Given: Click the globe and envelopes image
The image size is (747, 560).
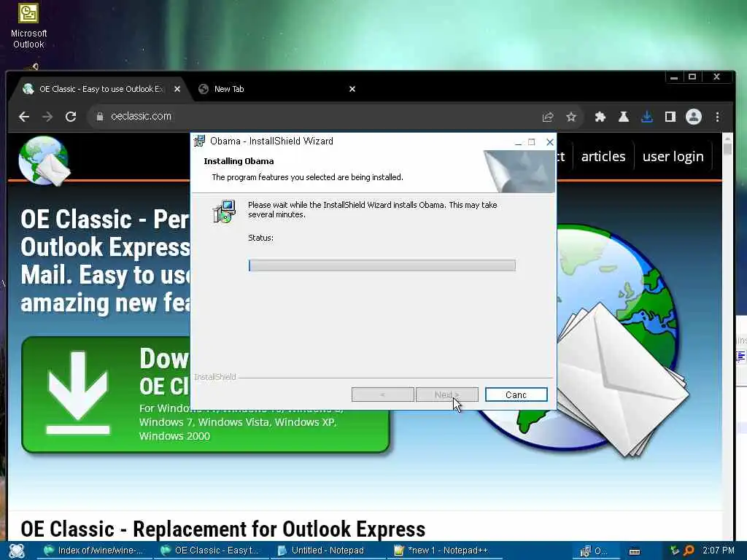Looking at the screenshot, I should tap(619, 341).
